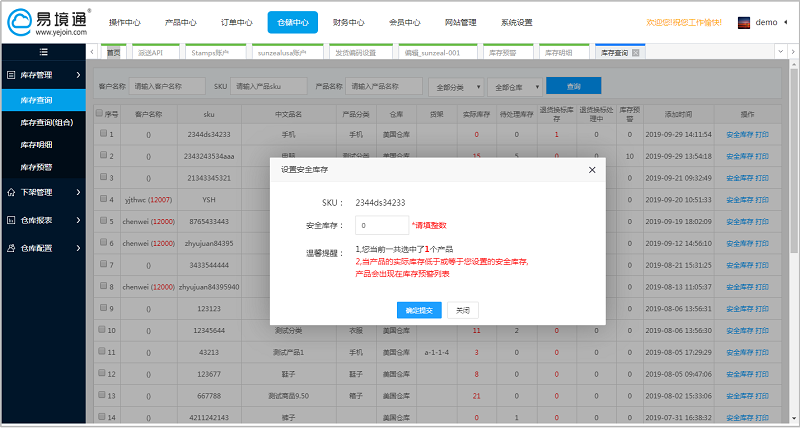This screenshot has width=800, height=428.
Task: Click the 仓库配置 user icon
Action: coord(10,248)
